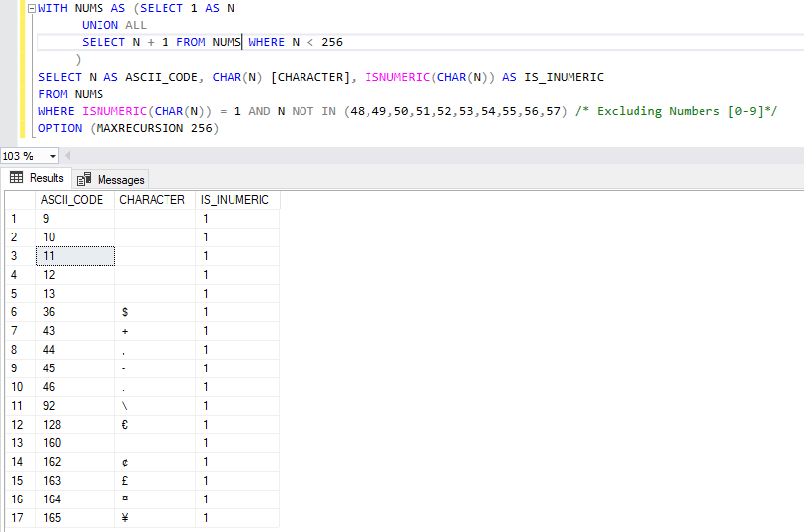Select ASCII_CODE cell with value 43
This screenshot has width=804, height=532.
[75, 331]
